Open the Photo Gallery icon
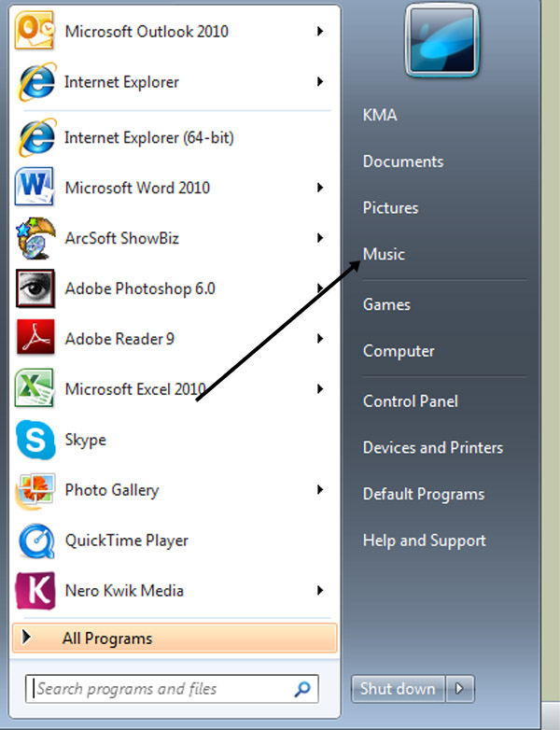 click(35, 491)
